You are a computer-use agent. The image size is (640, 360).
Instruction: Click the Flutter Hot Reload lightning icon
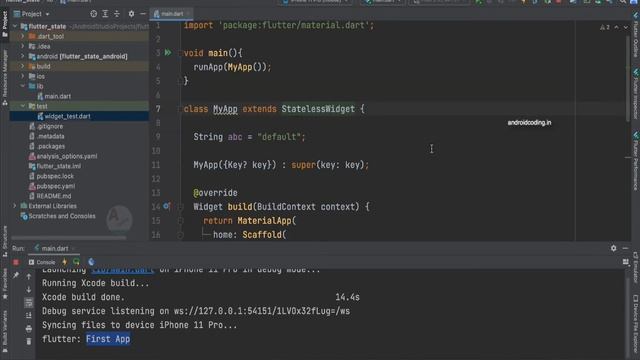64,262
